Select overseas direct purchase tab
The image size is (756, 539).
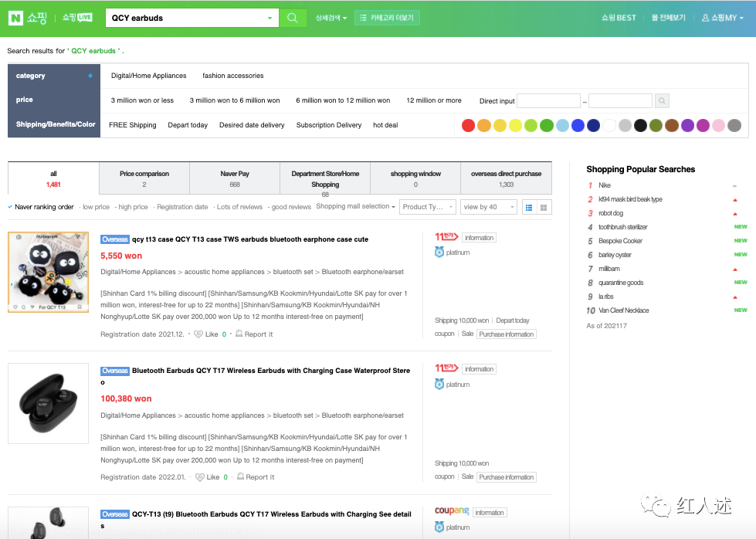(507, 179)
